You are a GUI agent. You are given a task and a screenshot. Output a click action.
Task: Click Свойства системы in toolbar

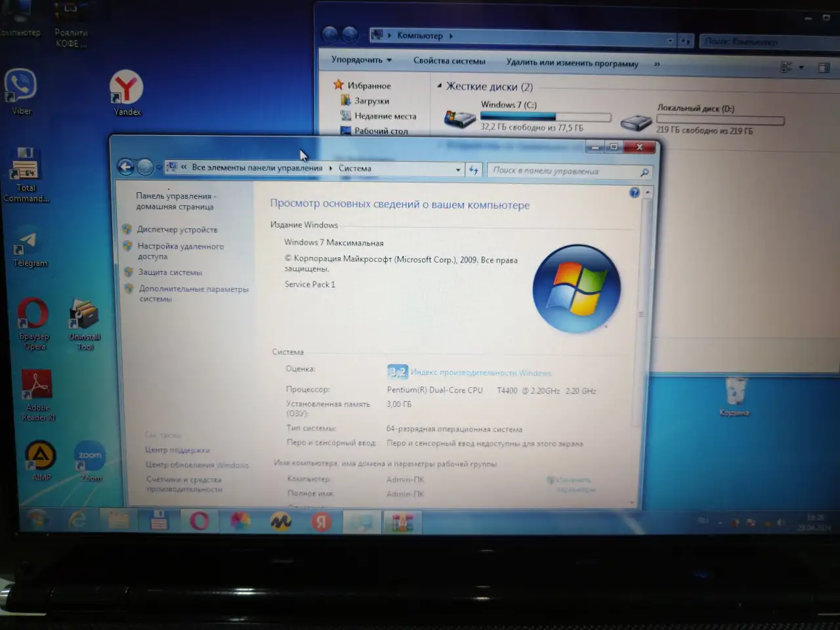pyautogui.click(x=450, y=60)
